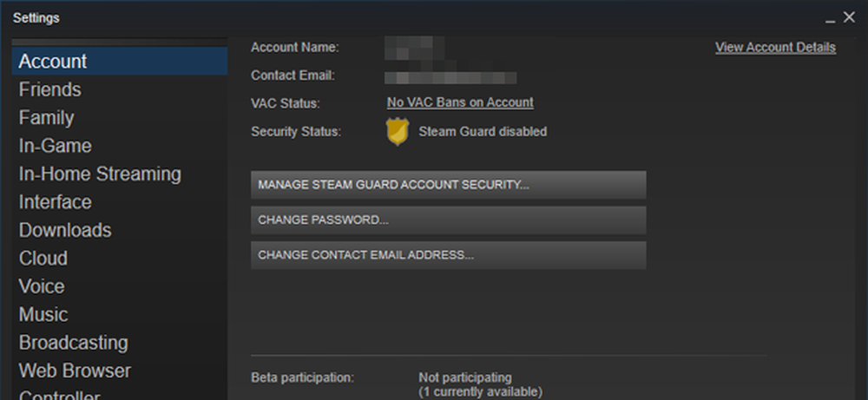Click the Change Password button
868x400 pixels.
point(449,220)
